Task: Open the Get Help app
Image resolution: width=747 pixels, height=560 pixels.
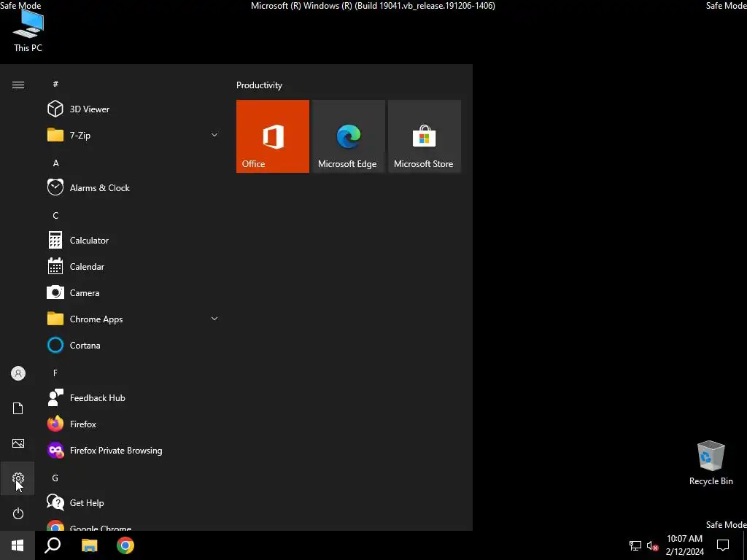Action: [x=133, y=503]
